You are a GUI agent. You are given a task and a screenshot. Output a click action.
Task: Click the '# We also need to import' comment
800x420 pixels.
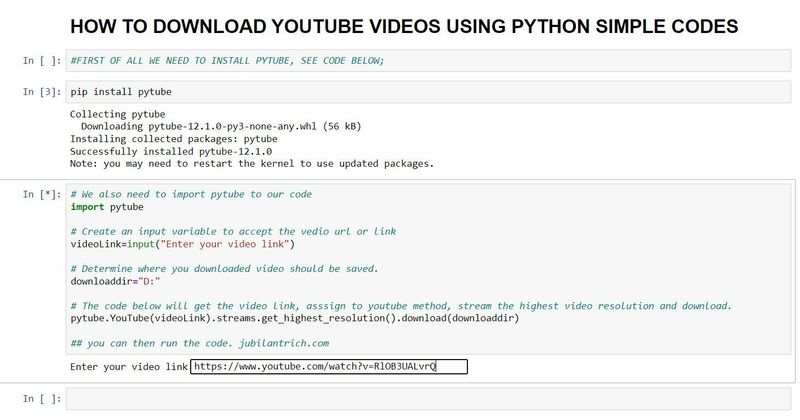(191, 194)
